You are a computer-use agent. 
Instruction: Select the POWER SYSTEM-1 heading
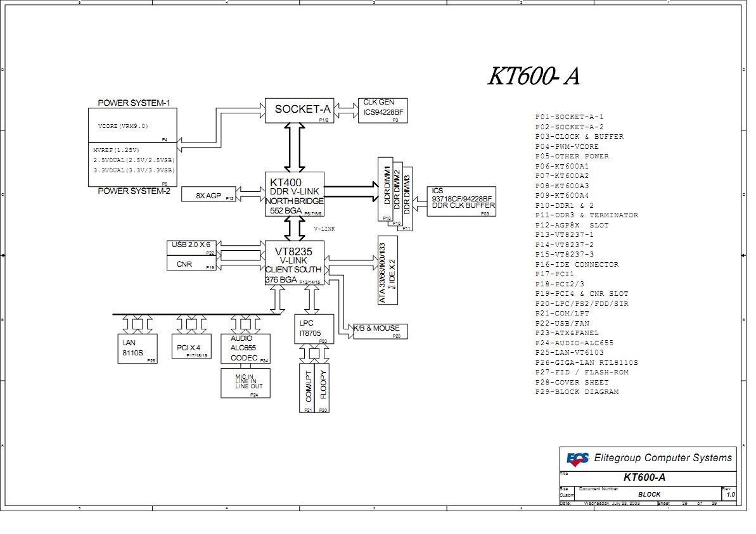pyautogui.click(x=134, y=103)
